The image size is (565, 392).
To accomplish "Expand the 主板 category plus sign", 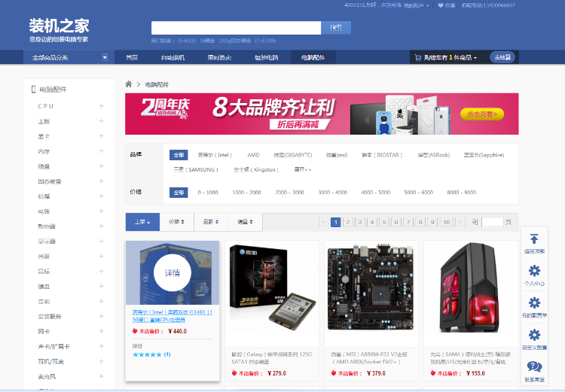I will click(101, 121).
